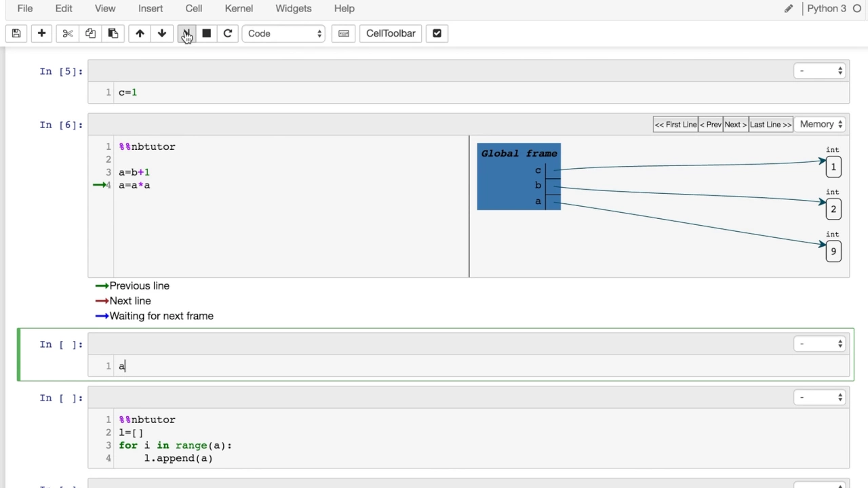Open the dash dropdown of cell In [5]

[x=820, y=70]
